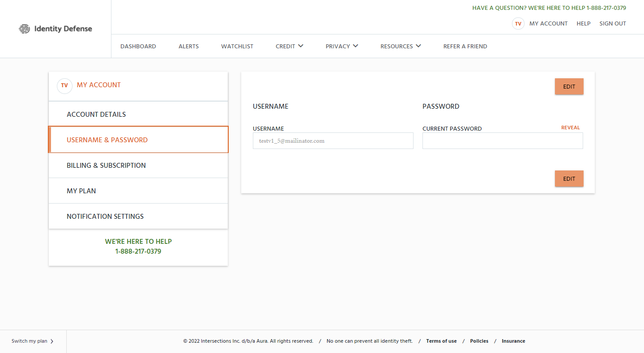Open the Alerts page
Image resolution: width=644 pixels, height=353 pixels.
[188, 46]
